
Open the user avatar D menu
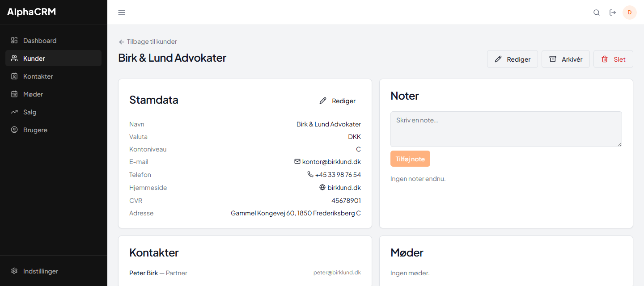point(630,13)
